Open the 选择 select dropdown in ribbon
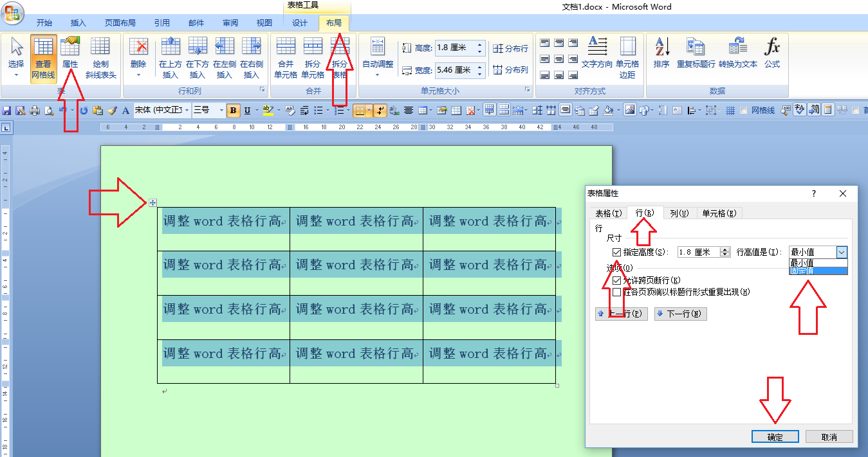This screenshot has height=457, width=868. click(16, 57)
